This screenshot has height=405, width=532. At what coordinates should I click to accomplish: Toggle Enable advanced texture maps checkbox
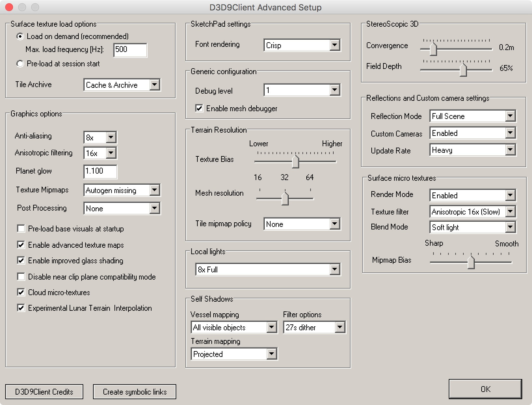coord(21,245)
